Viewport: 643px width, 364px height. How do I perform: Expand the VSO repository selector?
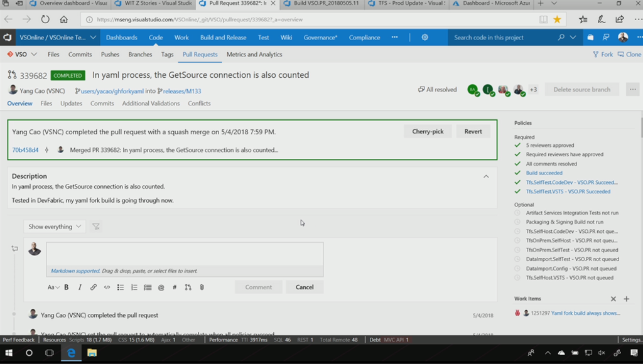(x=34, y=54)
